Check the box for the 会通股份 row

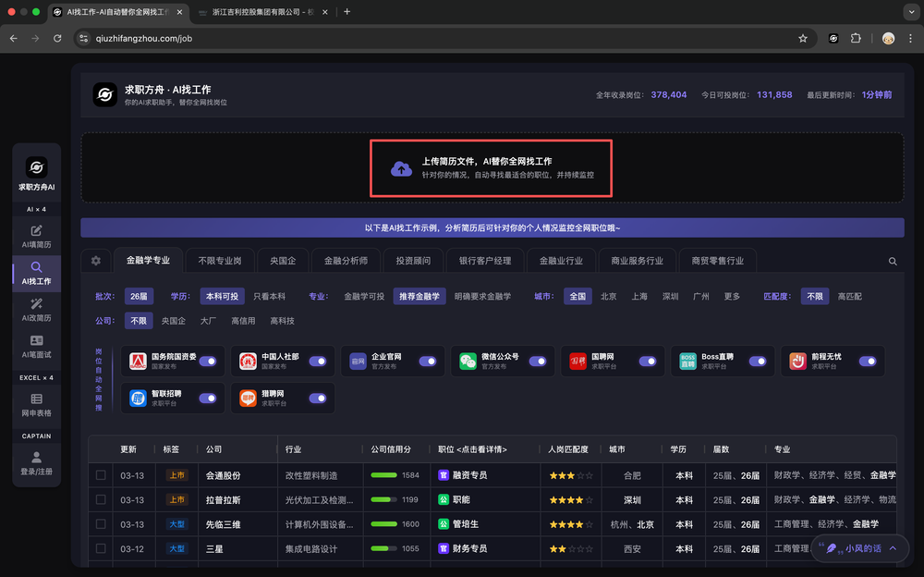(101, 475)
